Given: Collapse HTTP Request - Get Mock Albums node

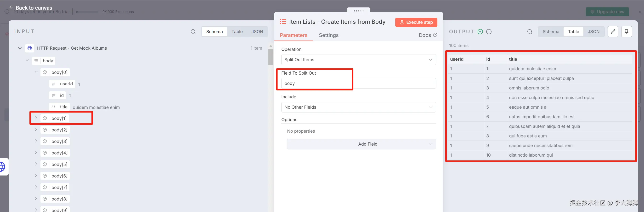Looking at the screenshot, I should (x=20, y=48).
